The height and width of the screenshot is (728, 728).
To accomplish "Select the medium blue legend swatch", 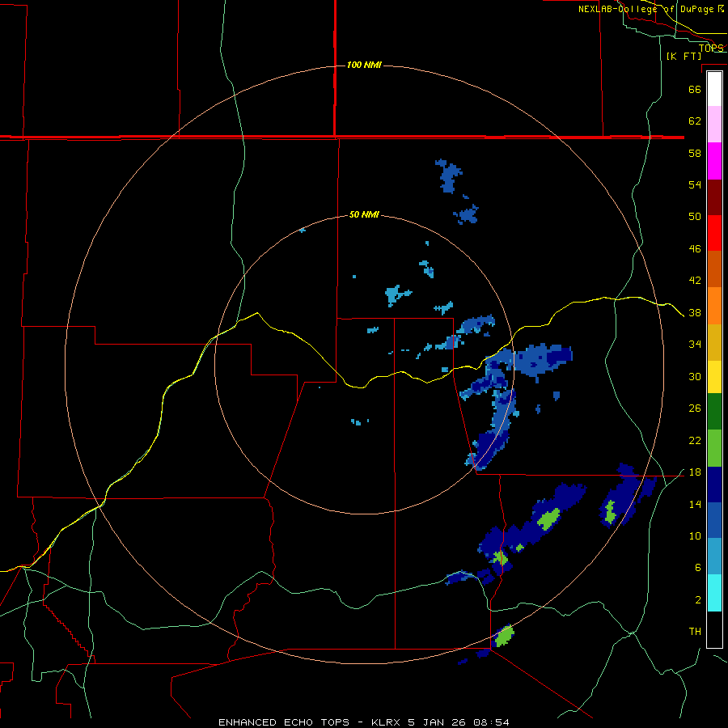I will coord(714,520).
